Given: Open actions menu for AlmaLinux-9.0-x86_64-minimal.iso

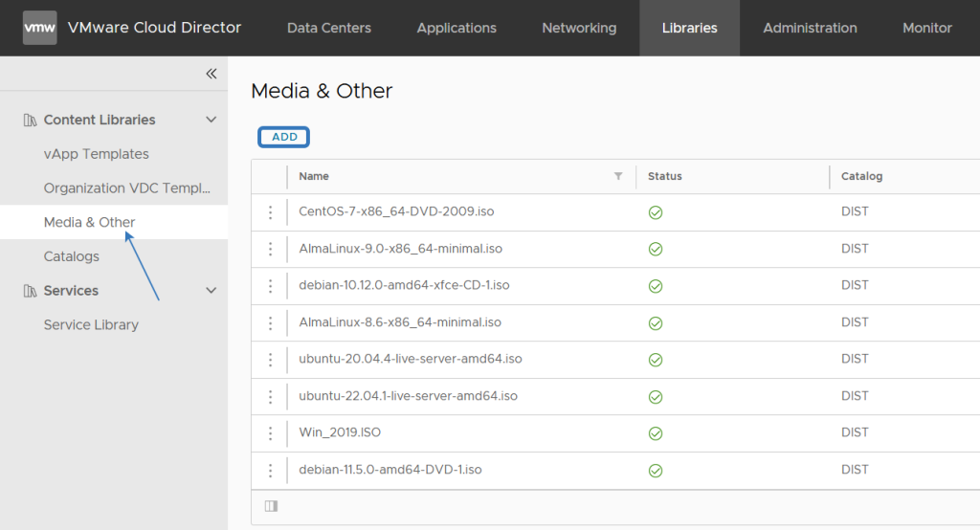Looking at the screenshot, I should (x=270, y=249).
